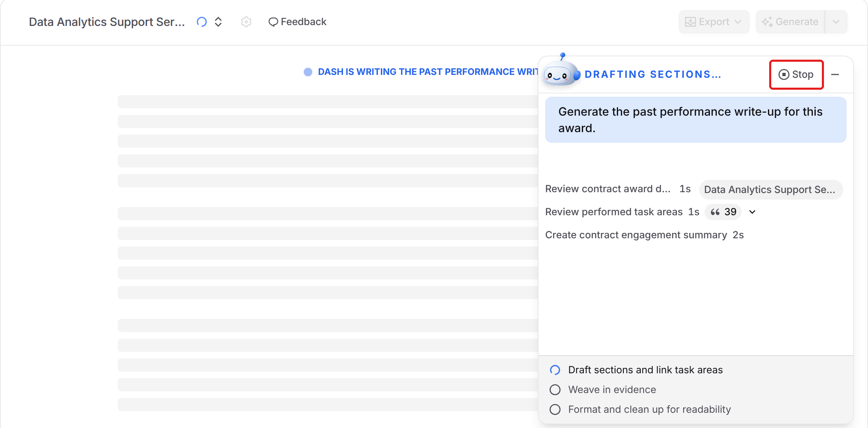This screenshot has height=428, width=868.
Task: Click the Stop button in the Dash panel
Action: click(796, 74)
